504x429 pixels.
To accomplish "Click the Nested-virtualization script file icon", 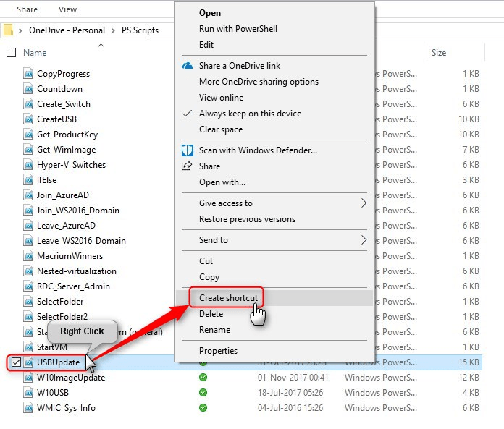I will click(x=28, y=271).
